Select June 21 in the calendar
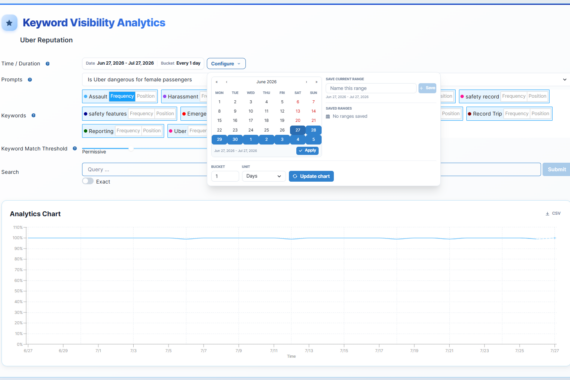The image size is (570, 380). point(313,120)
